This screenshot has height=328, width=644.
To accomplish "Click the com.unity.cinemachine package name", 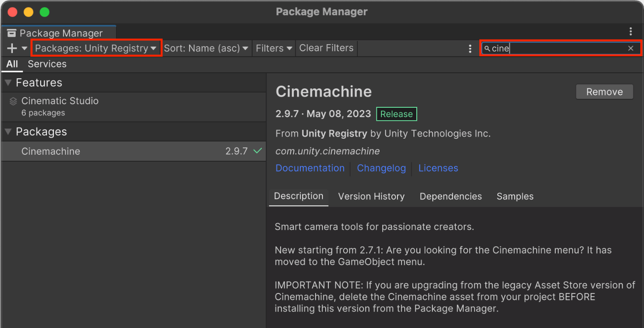I will (328, 151).
